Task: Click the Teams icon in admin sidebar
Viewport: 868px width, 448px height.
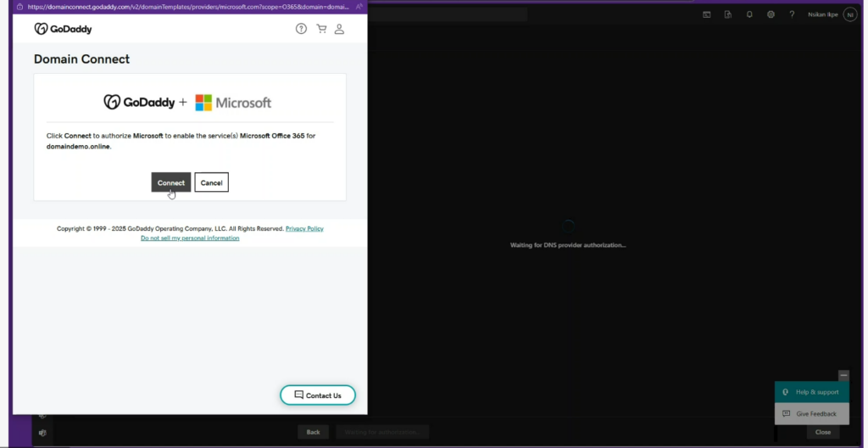Action: click(x=42, y=433)
